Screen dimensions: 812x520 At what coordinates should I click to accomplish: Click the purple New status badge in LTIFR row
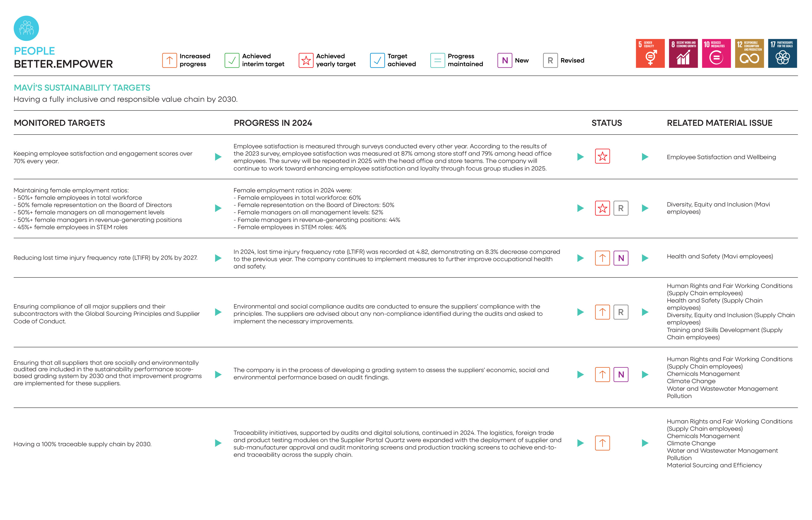coord(620,258)
